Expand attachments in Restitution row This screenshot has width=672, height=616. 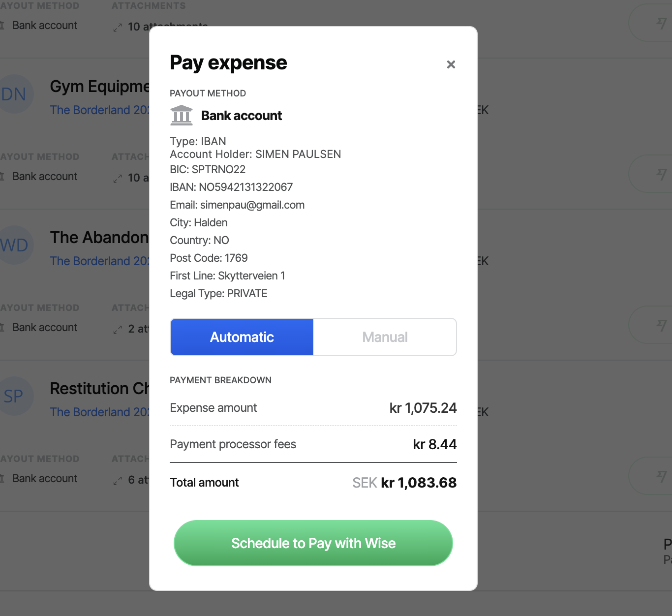pyautogui.click(x=130, y=480)
